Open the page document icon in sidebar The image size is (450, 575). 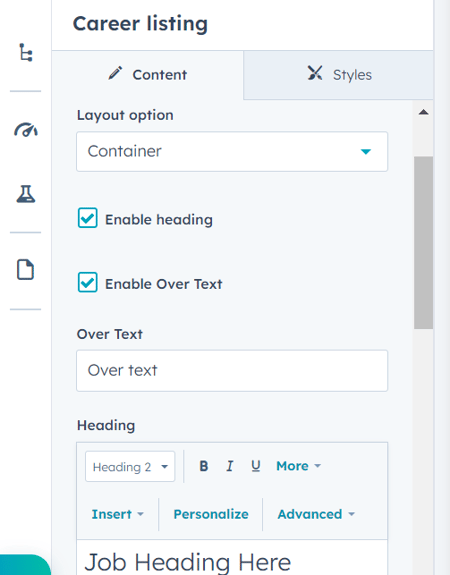(x=26, y=270)
